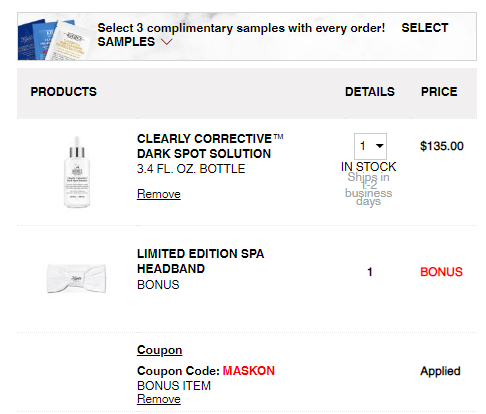This screenshot has height=414, width=486.
Task: Click the Clearly Corrective Dark Spot Solution title
Action: pyautogui.click(x=210, y=146)
